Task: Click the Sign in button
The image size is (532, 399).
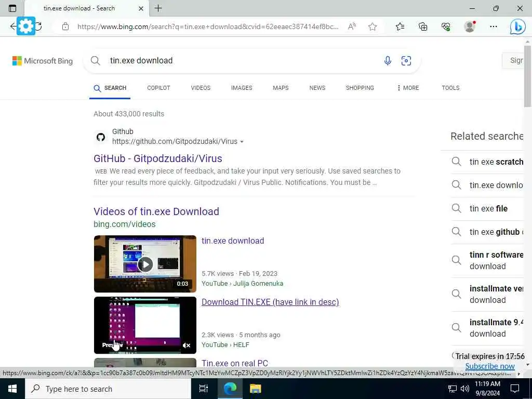Action: pyautogui.click(x=513, y=60)
